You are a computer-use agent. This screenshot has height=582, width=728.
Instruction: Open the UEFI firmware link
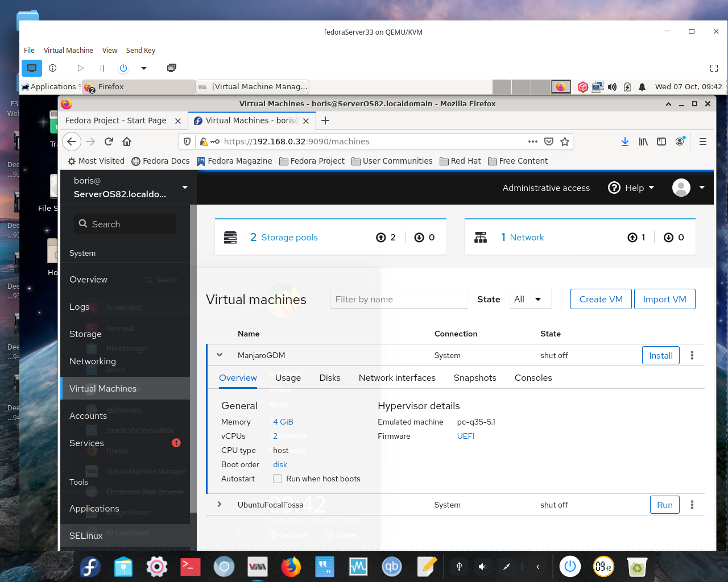[465, 436]
